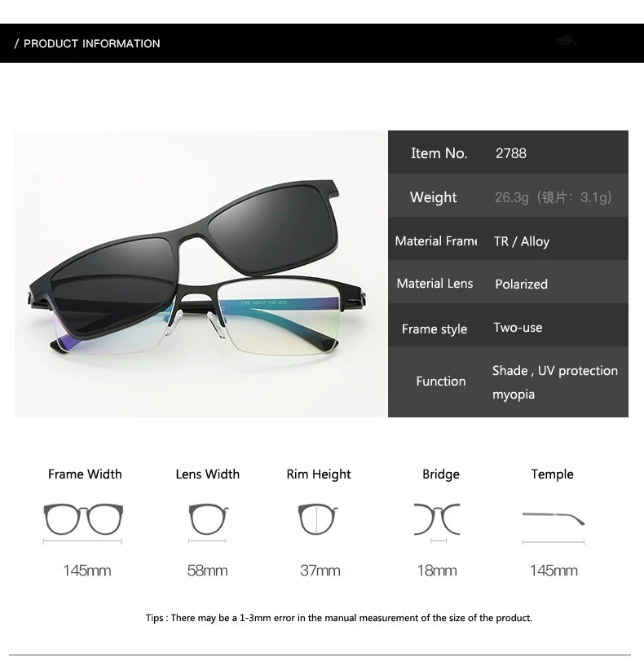The height and width of the screenshot is (666, 644).
Task: Click the Frame Width glasses icon
Action: click(83, 519)
